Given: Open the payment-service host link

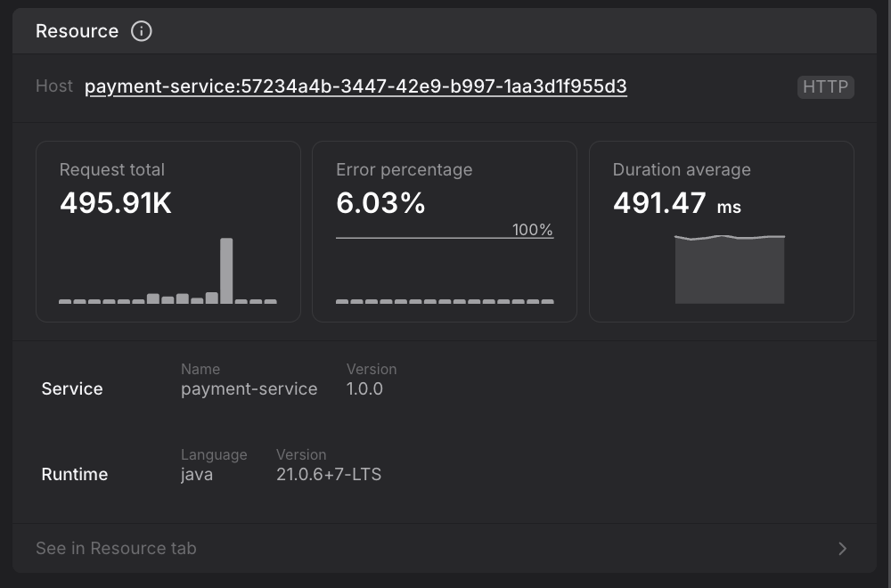Looking at the screenshot, I should click(x=356, y=86).
